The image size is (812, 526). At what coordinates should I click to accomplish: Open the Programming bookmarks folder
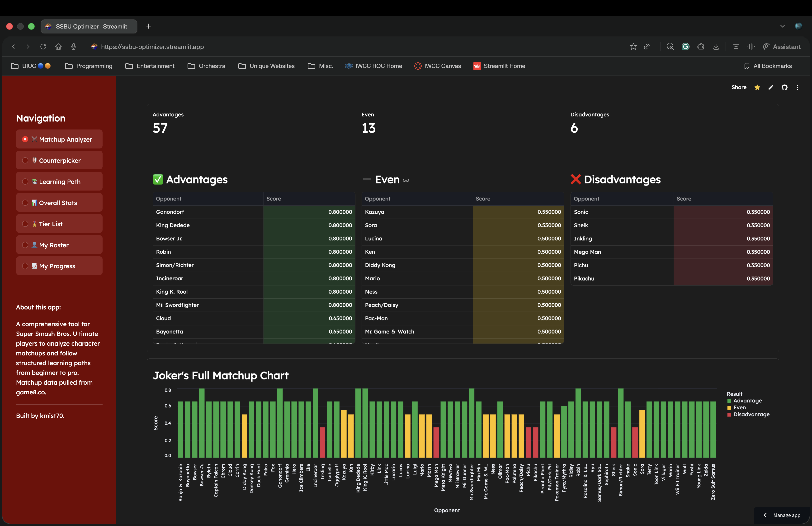(89, 66)
